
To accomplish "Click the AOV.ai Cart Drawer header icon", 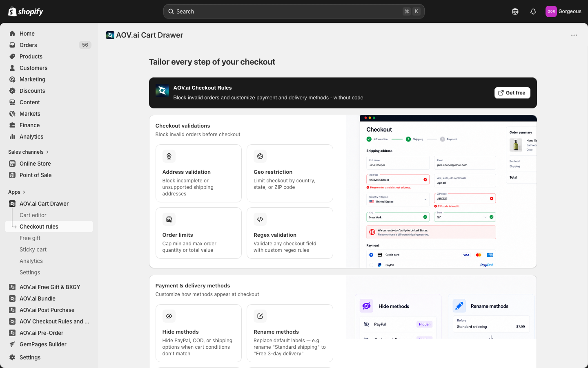I will click(110, 35).
